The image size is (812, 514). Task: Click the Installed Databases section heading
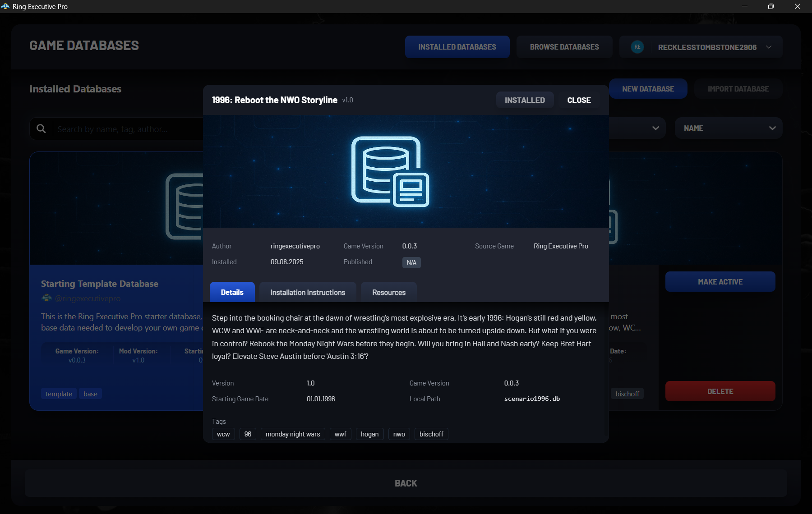point(75,89)
